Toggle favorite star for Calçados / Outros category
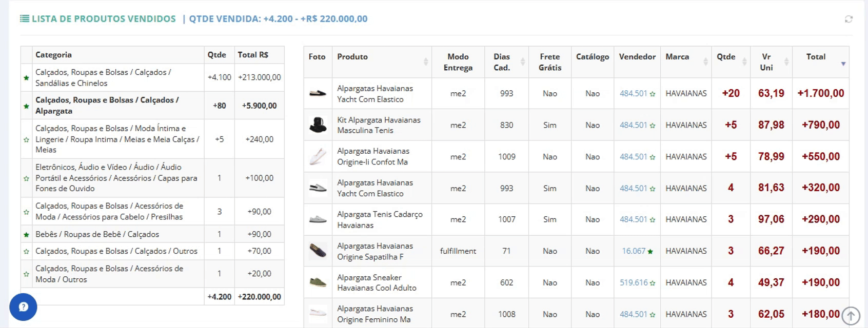The height and width of the screenshot is (328, 868). pyautogui.click(x=26, y=252)
